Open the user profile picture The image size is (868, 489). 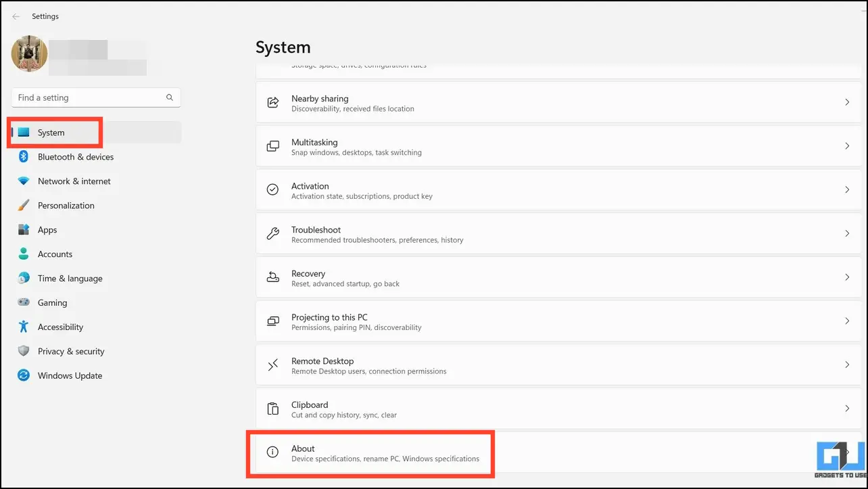tap(30, 53)
